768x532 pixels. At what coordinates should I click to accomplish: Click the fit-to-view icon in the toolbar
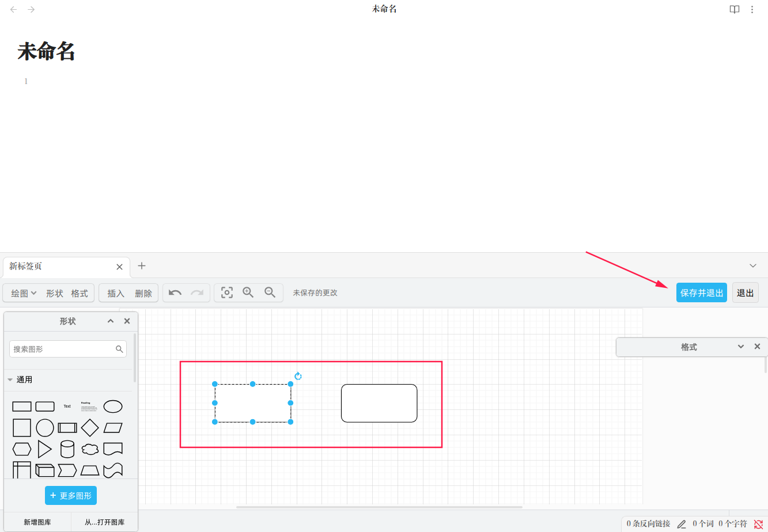click(227, 292)
